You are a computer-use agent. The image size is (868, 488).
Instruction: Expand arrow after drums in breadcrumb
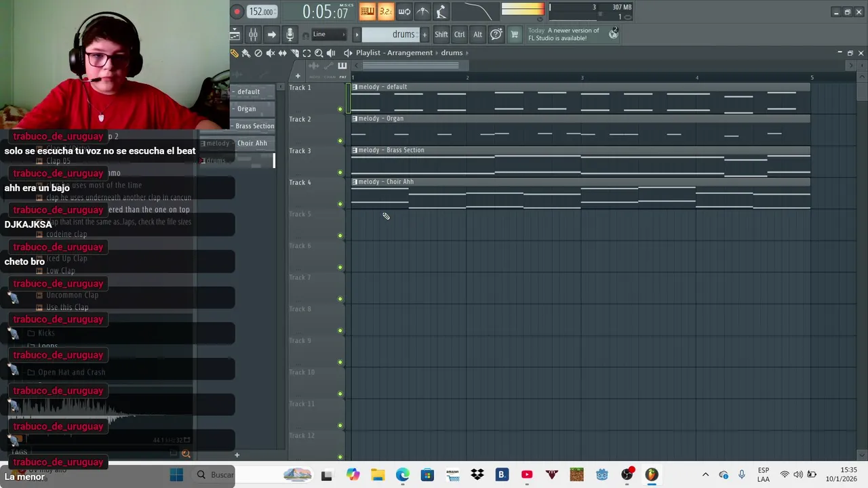tap(467, 53)
